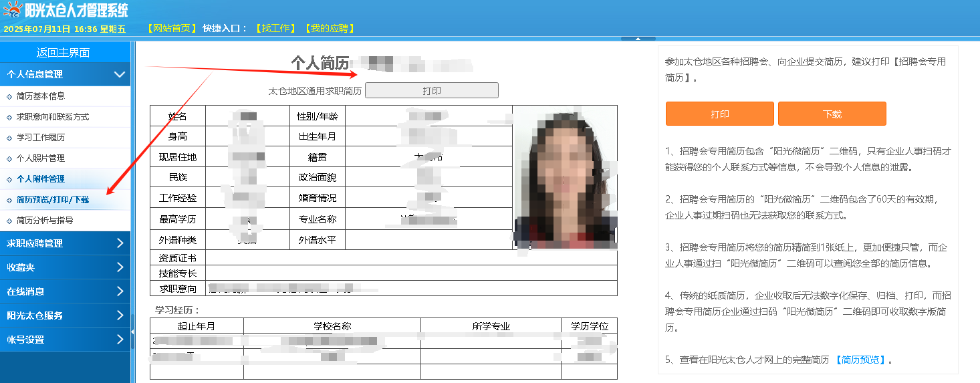Click the 阳光太仓 sun logo icon

click(13, 10)
